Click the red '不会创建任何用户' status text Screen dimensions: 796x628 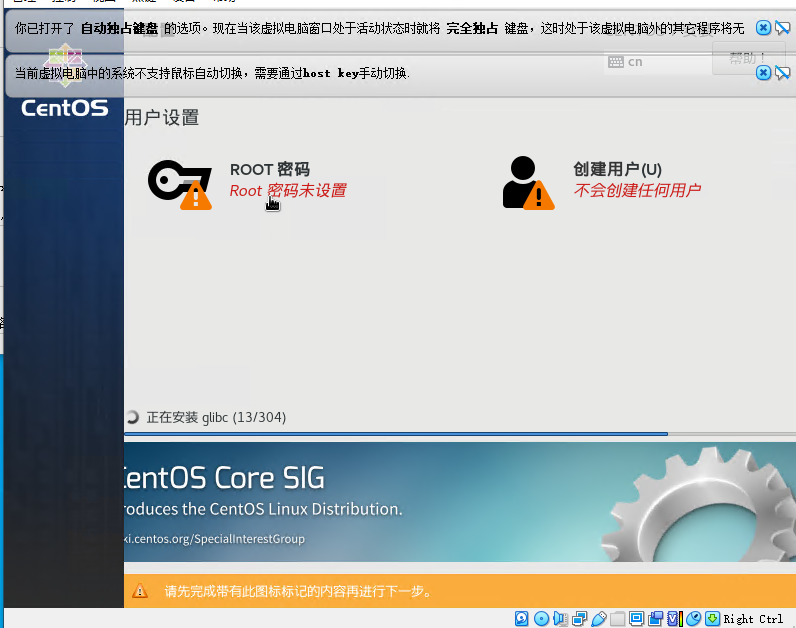[x=637, y=190]
